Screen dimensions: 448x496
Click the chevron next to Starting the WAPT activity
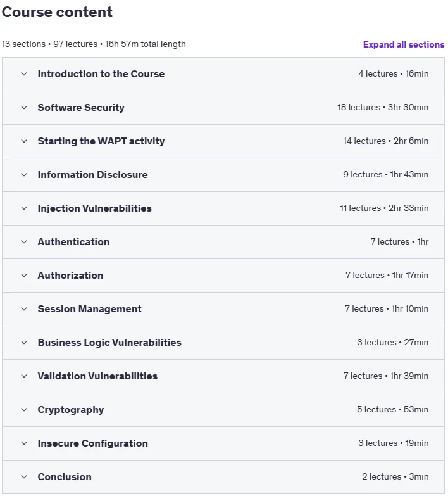(x=24, y=141)
